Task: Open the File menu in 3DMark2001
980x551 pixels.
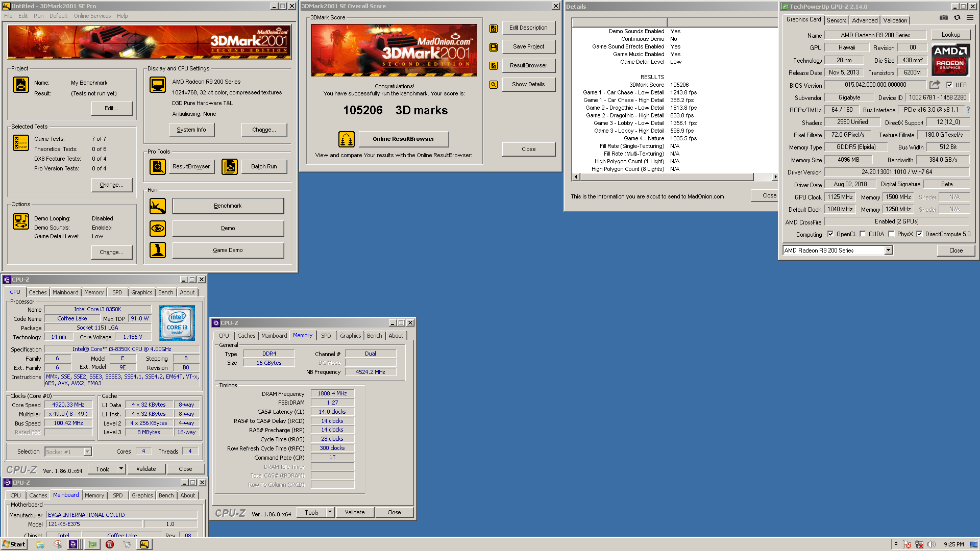Action: pyautogui.click(x=8, y=16)
